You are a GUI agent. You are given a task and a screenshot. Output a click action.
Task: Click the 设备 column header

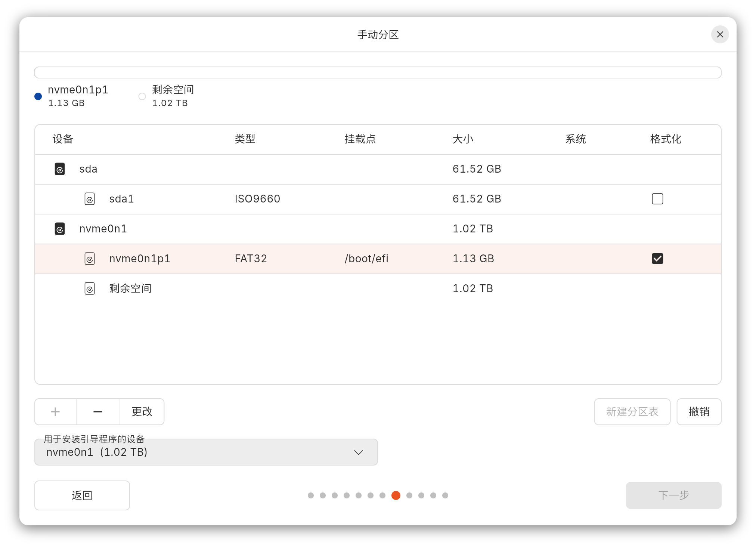[63, 139]
